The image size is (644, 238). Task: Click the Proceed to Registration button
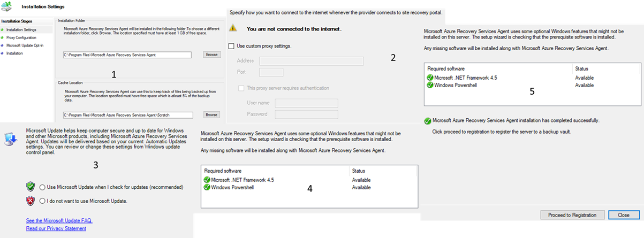click(x=572, y=214)
